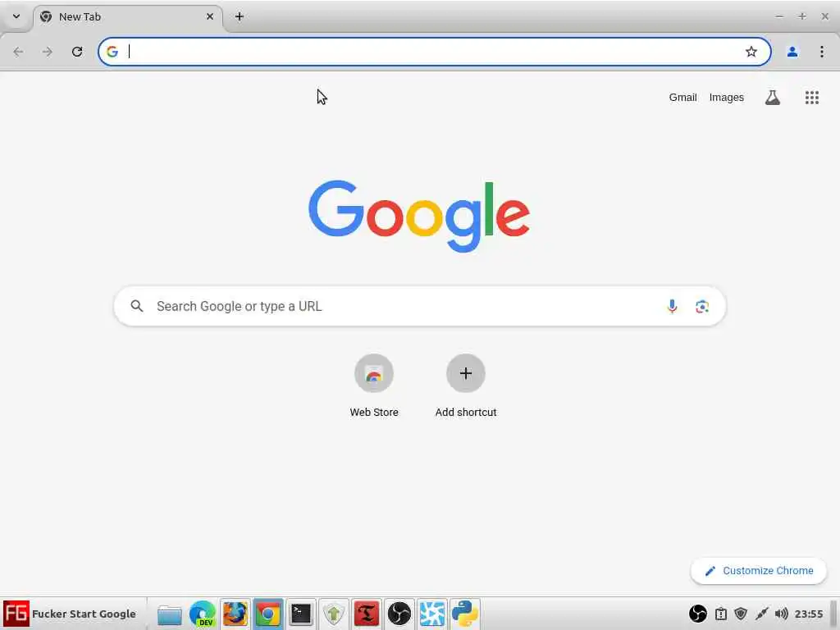Click the browser back arrow
The image size is (840, 630).
[x=18, y=52]
